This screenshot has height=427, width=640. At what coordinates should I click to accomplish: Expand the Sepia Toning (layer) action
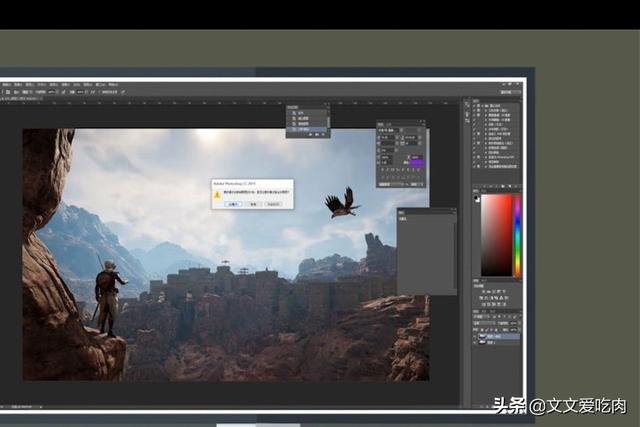coord(486,148)
